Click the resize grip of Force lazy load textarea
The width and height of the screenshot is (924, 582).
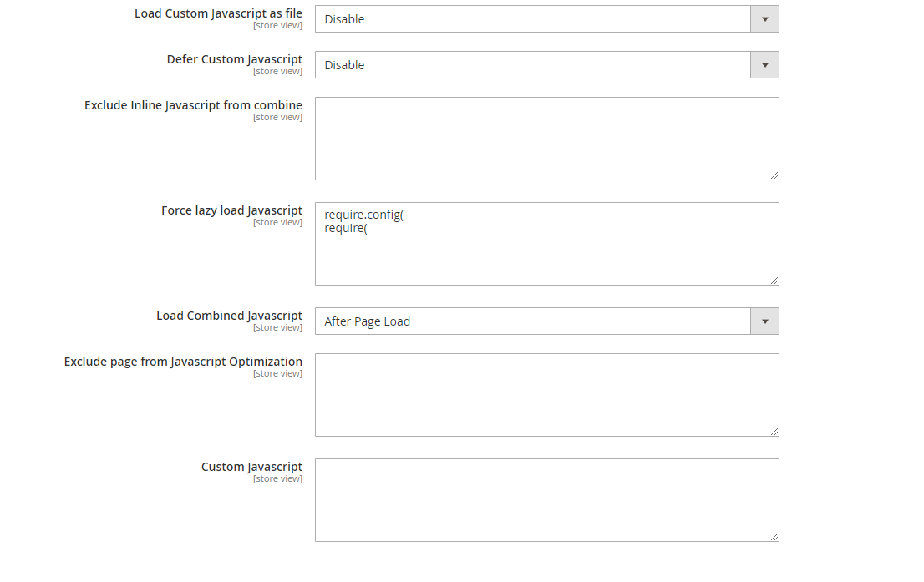pos(774,281)
